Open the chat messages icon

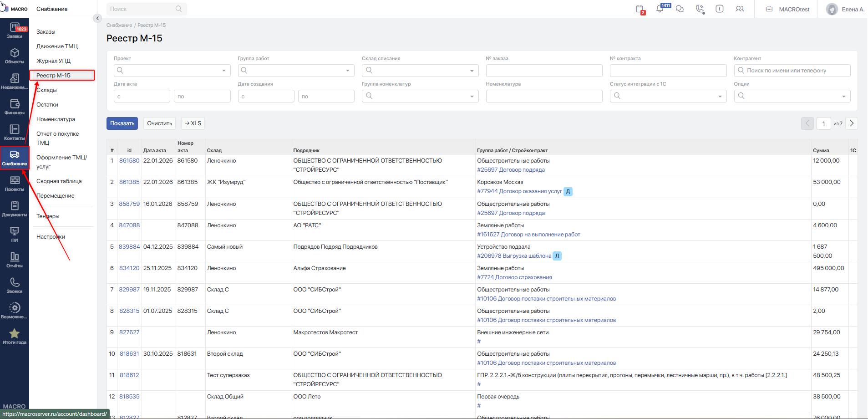680,9
